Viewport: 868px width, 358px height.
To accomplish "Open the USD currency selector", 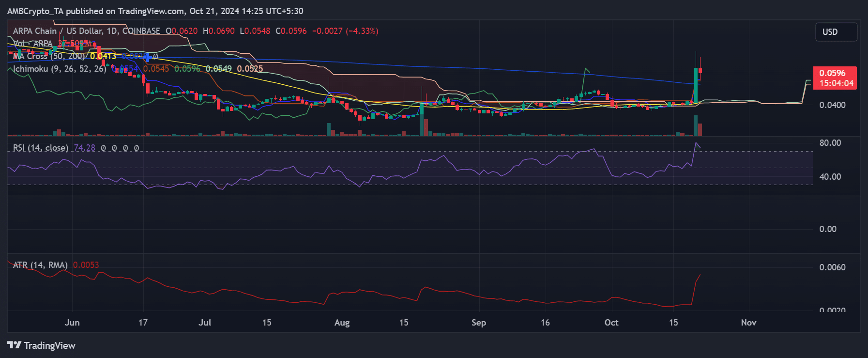I will tap(836, 32).
